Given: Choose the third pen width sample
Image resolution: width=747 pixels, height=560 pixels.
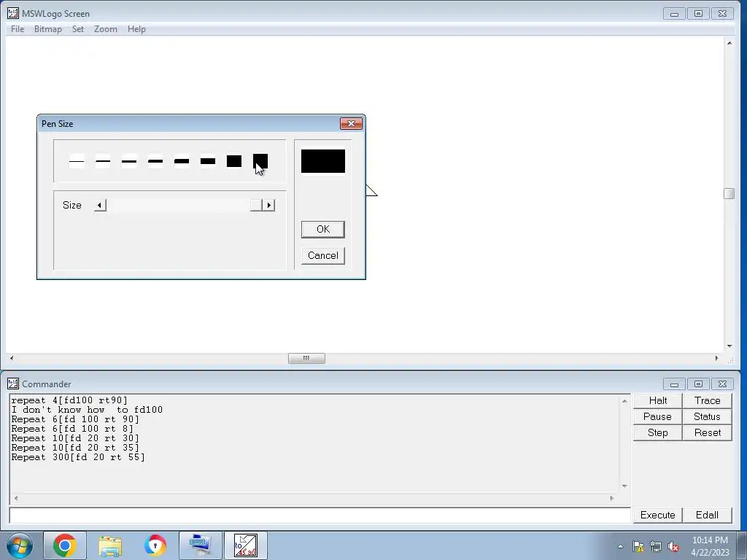Looking at the screenshot, I should tap(129, 161).
